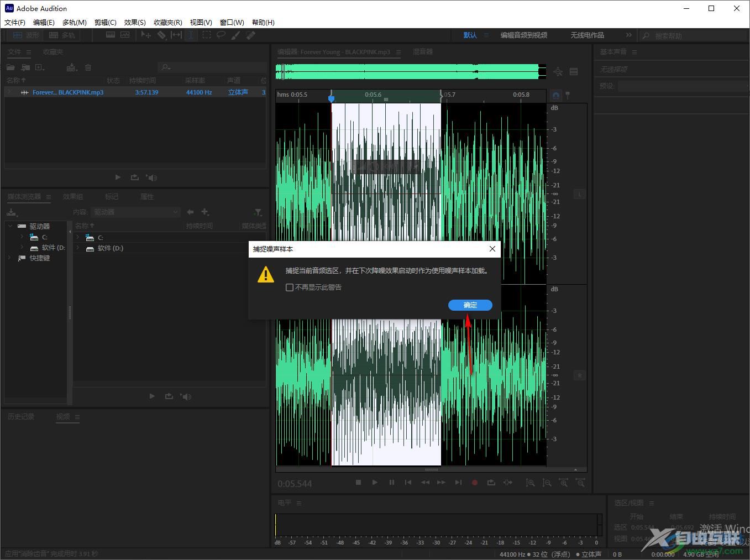Open the 编辑(E) menu

click(44, 23)
